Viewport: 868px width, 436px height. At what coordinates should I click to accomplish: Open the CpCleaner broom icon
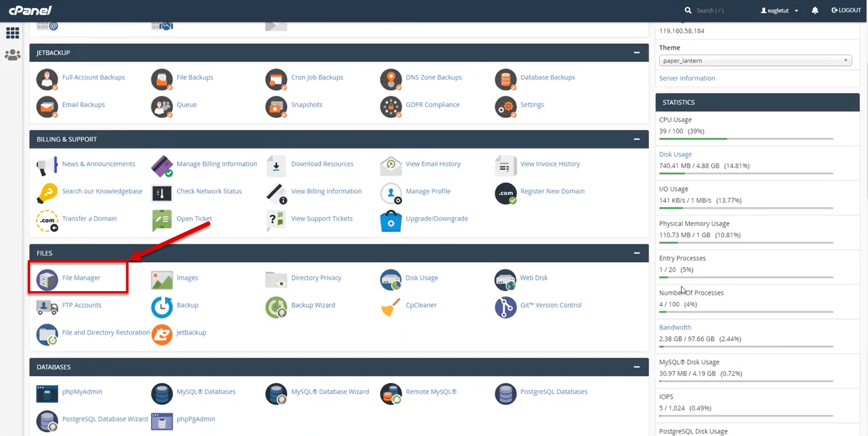click(391, 307)
